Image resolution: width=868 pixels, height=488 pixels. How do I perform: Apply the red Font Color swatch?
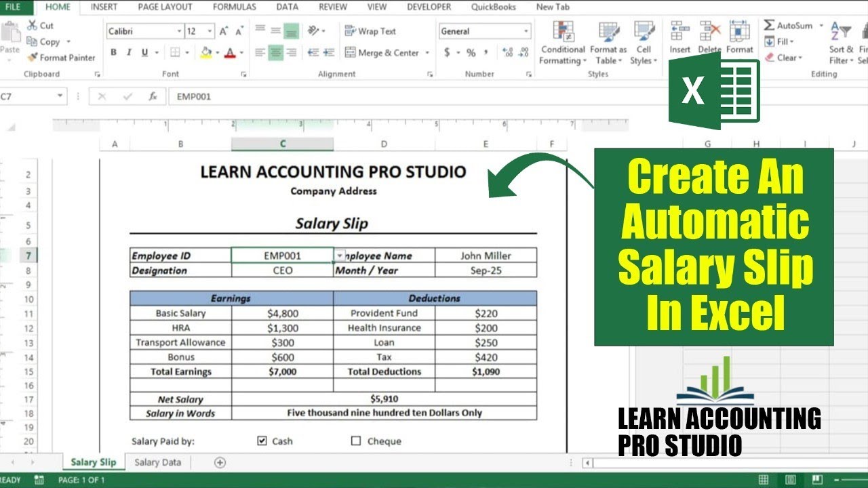point(230,53)
